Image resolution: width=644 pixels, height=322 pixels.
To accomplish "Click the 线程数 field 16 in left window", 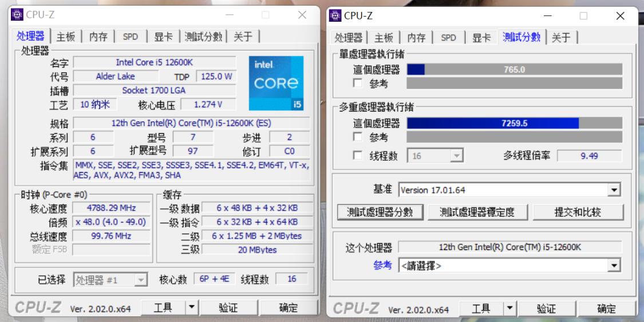I will click(291, 279).
